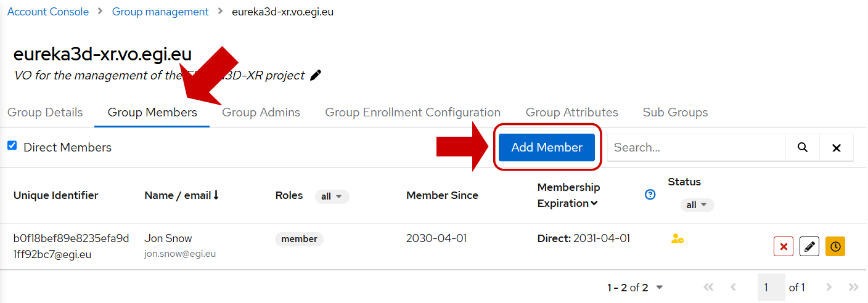The image size is (868, 303).
Task: Open the Sub Groups tab
Action: [676, 113]
